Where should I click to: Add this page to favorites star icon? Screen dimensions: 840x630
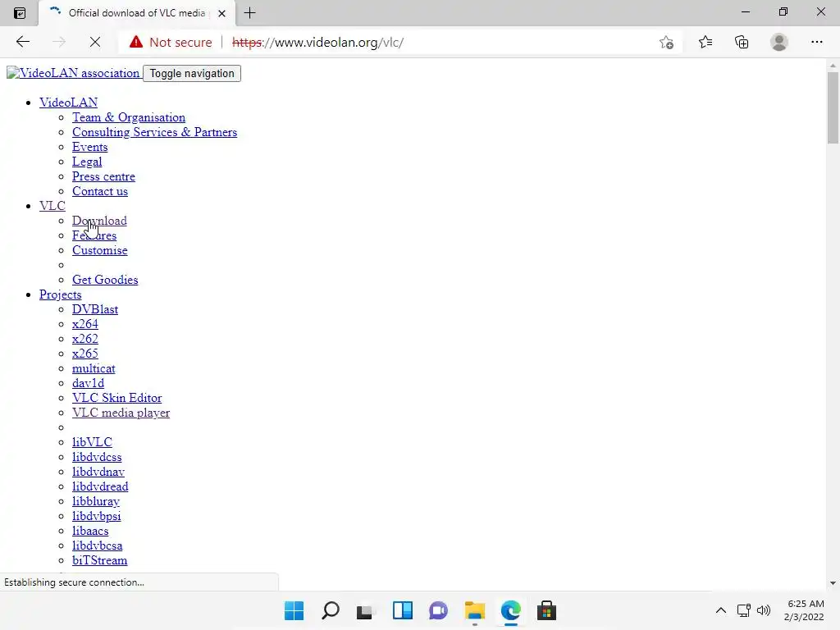pyautogui.click(x=666, y=42)
